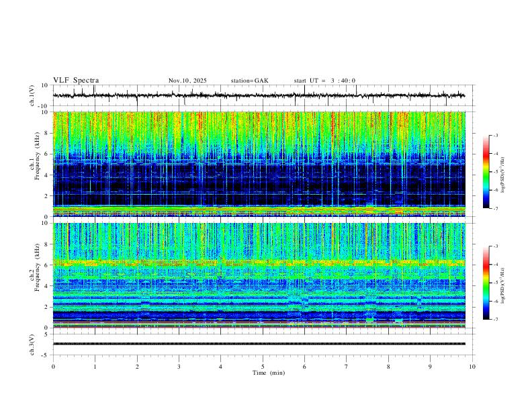Image resolution: width=532 pixels, height=411 pixels.
Task: Click the date 'Nov.10, 2025'
Action: 187,81
